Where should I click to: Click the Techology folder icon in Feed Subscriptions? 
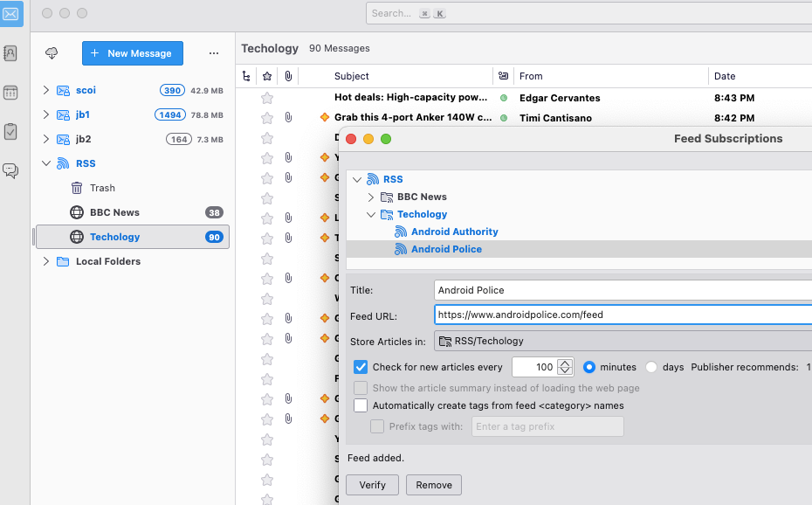(x=387, y=214)
